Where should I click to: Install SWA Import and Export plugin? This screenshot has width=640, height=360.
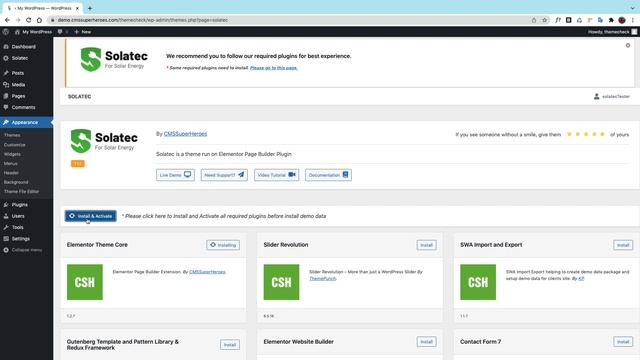click(x=623, y=245)
